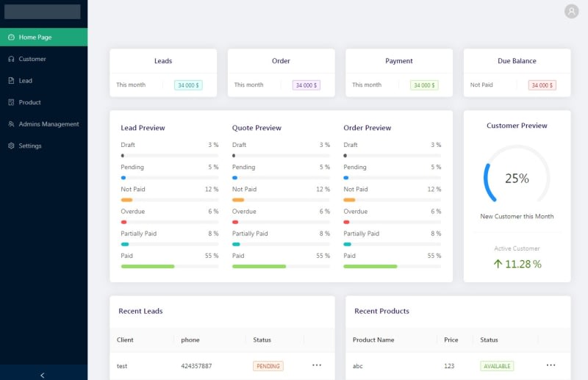Collapse the sidebar with the left chevron
Image resolution: width=588 pixels, height=380 pixels.
tap(43, 375)
